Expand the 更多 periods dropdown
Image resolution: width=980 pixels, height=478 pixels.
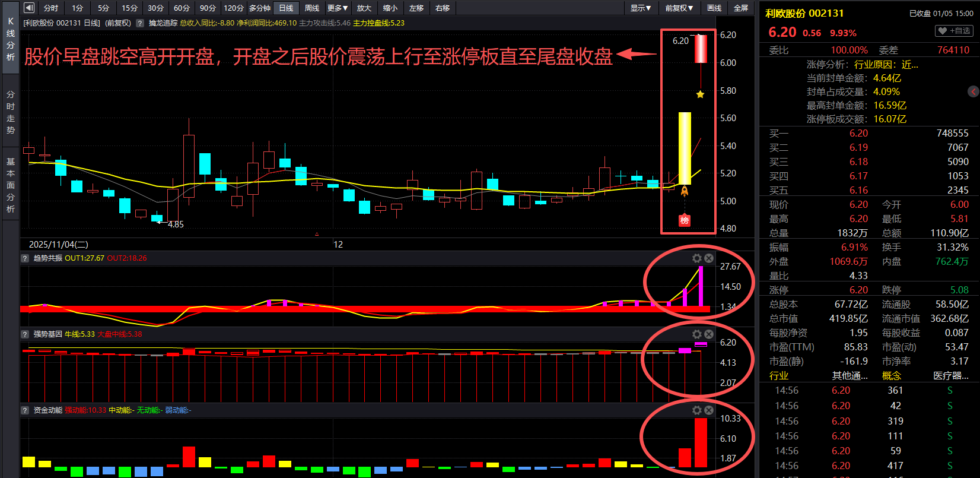[338, 8]
